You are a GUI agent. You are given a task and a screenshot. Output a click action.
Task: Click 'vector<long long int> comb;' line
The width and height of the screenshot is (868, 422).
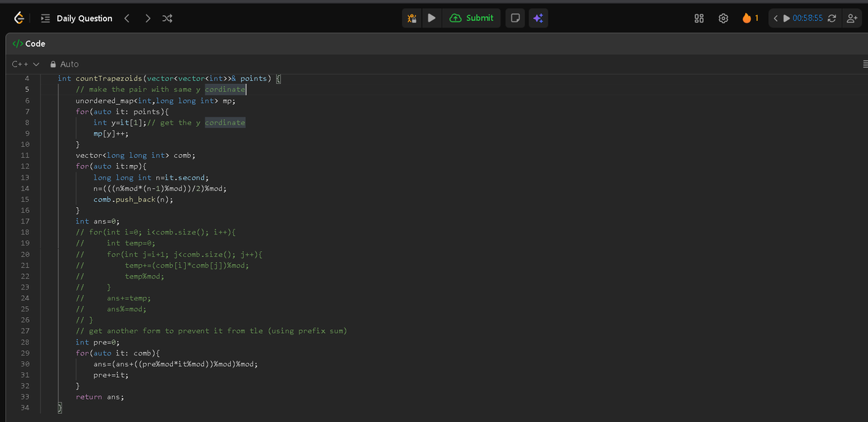[135, 156]
